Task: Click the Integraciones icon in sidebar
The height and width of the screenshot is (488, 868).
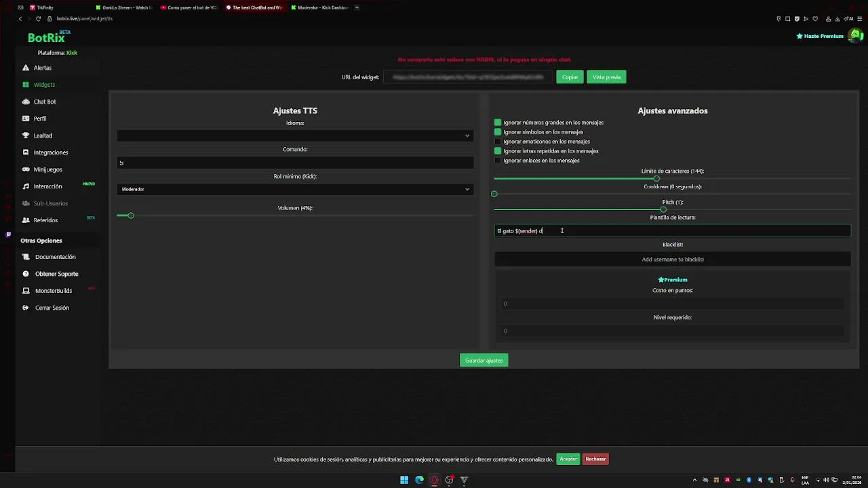Action: [26, 152]
